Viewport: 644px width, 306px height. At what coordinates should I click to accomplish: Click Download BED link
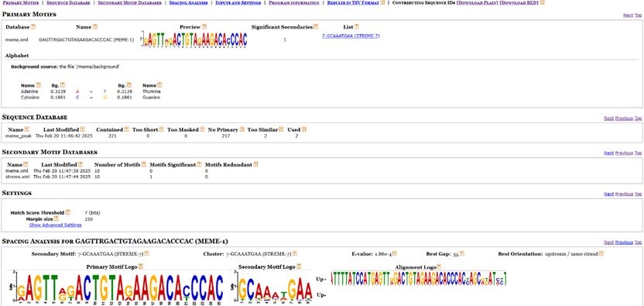[x=519, y=2]
